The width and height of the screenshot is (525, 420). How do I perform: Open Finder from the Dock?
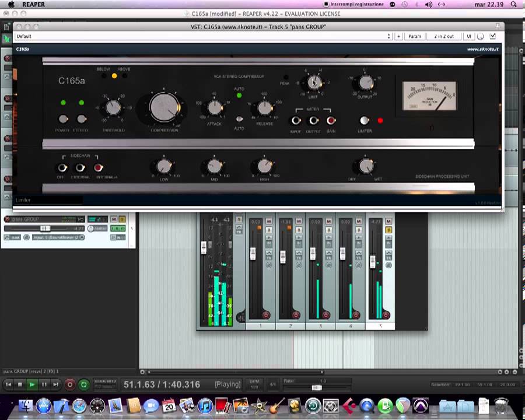point(26,406)
